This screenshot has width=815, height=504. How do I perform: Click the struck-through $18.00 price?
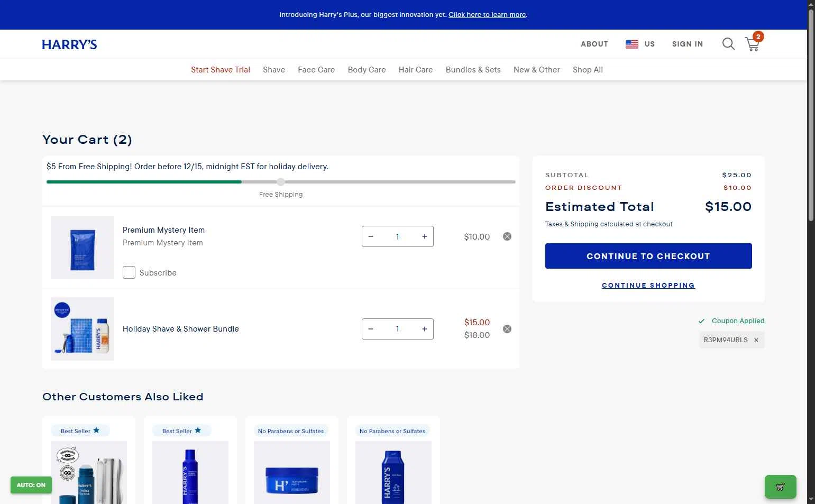click(477, 335)
